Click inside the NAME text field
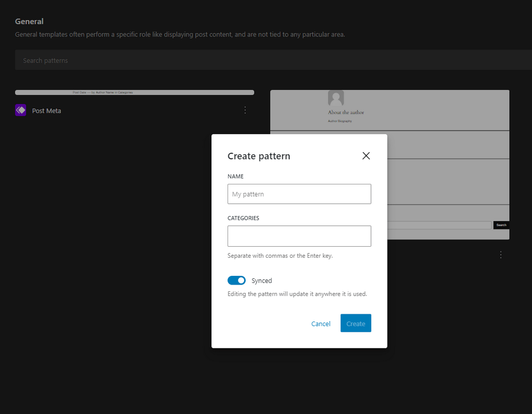 (x=299, y=194)
